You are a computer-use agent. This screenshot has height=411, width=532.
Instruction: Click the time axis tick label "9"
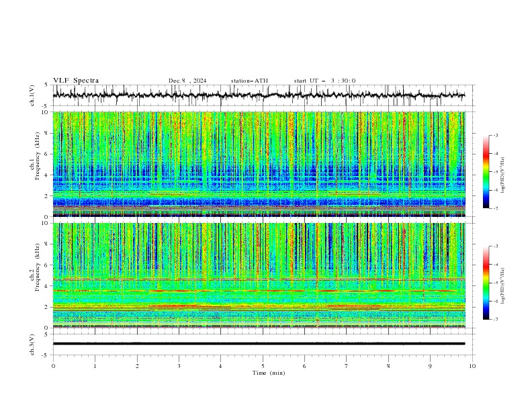(x=430, y=366)
